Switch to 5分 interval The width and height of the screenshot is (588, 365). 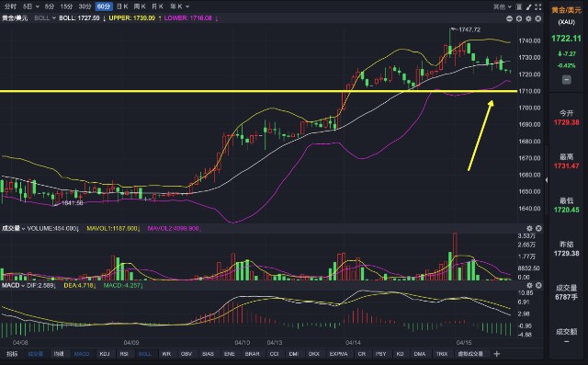click(49, 6)
